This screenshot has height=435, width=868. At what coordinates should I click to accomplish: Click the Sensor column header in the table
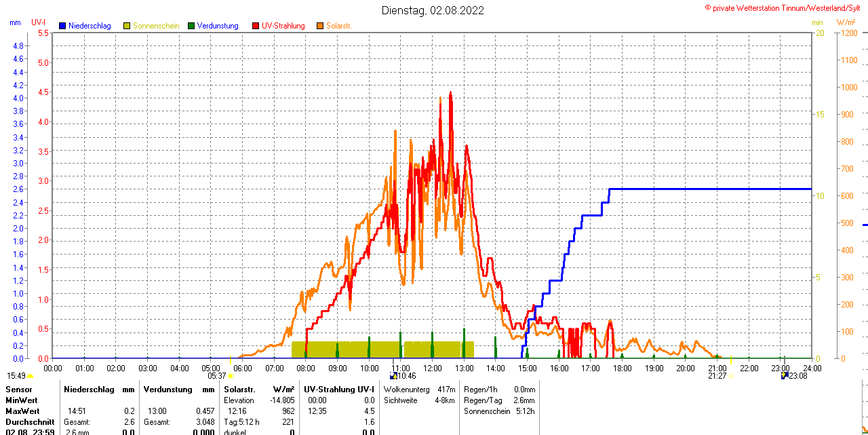(19, 390)
